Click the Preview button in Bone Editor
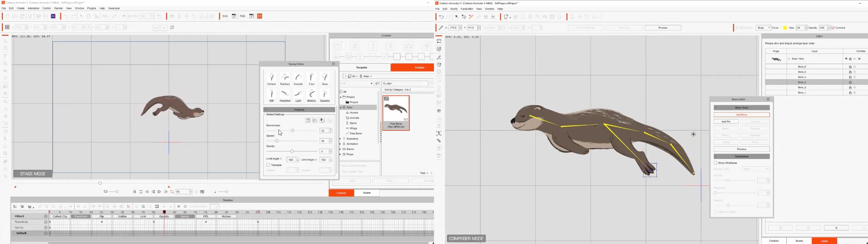868x244 pixels. point(741,149)
